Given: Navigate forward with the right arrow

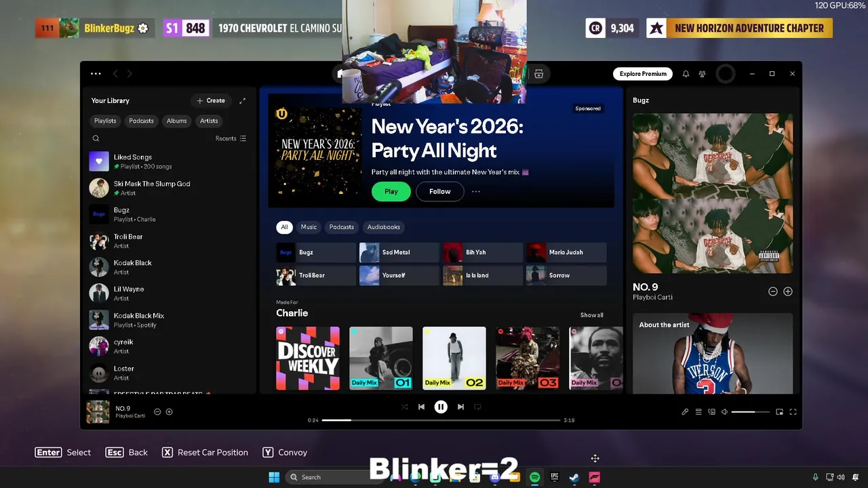Looking at the screenshot, I should pyautogui.click(x=129, y=74).
